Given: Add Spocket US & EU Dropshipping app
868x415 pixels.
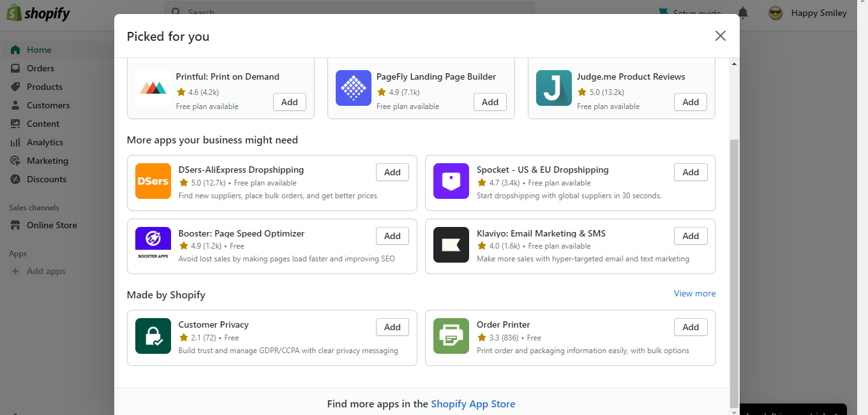Looking at the screenshot, I should pos(691,172).
